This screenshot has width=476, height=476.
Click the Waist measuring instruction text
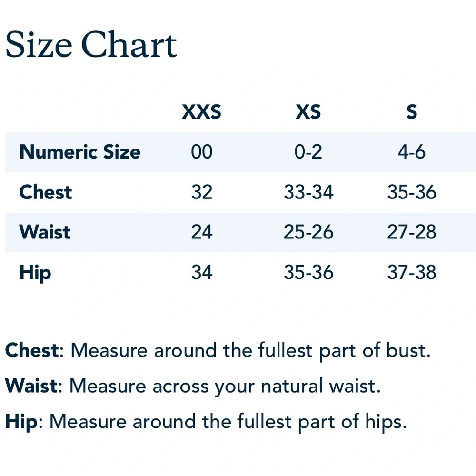(x=193, y=387)
